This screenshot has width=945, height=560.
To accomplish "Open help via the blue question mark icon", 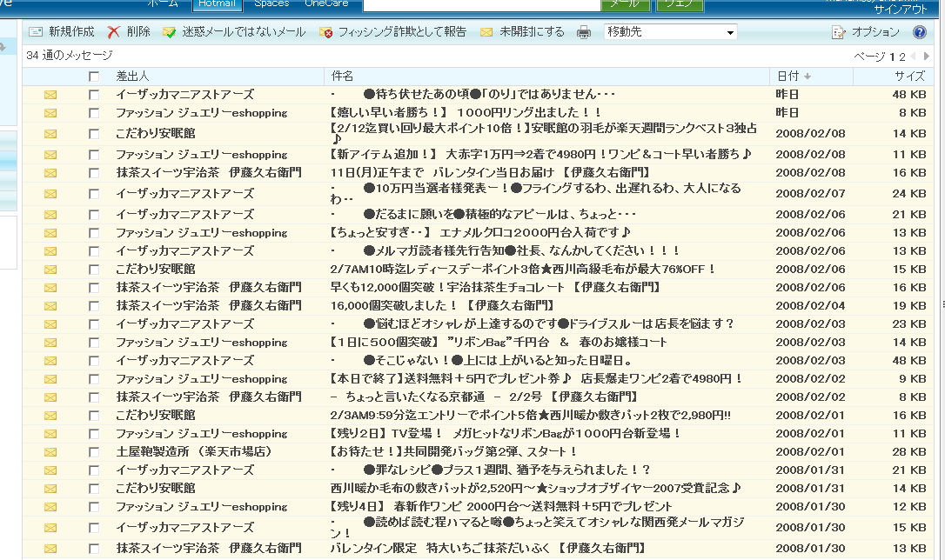I will [920, 32].
